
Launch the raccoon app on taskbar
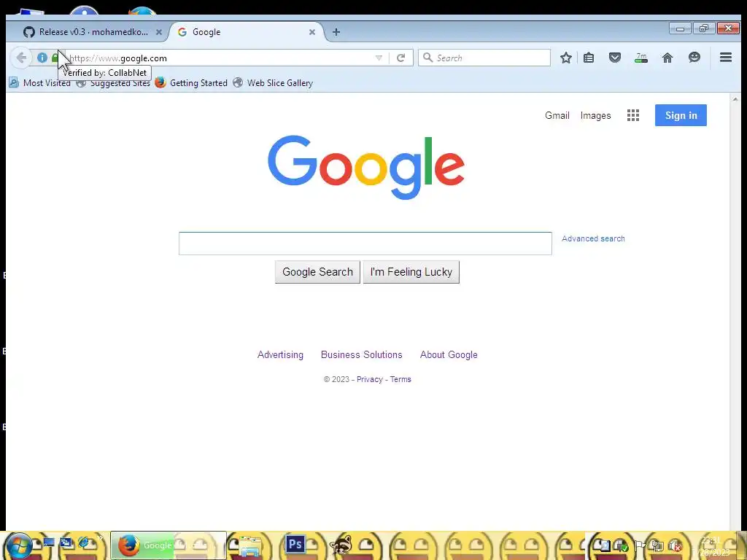point(341,545)
